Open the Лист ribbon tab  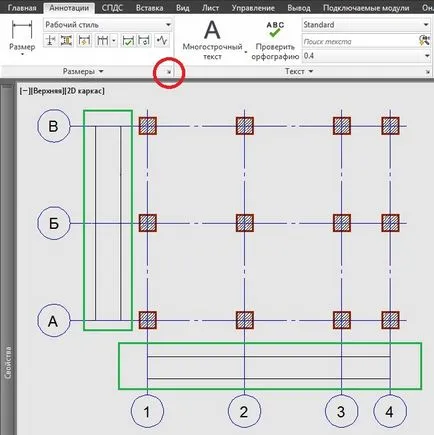(211, 8)
